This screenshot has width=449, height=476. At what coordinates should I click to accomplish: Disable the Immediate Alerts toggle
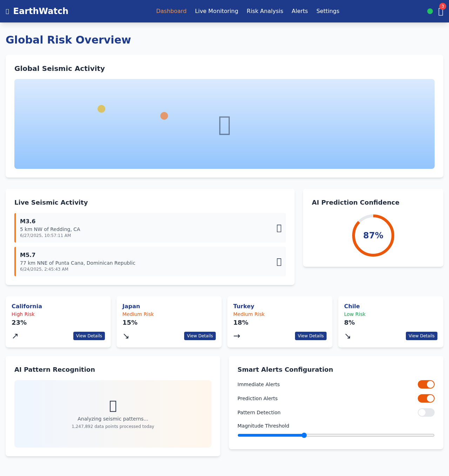pos(426,384)
